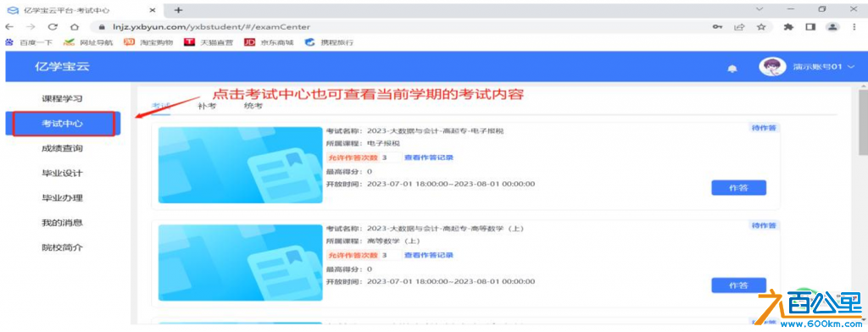
Task: Click the notification bell icon
Action: click(732, 69)
